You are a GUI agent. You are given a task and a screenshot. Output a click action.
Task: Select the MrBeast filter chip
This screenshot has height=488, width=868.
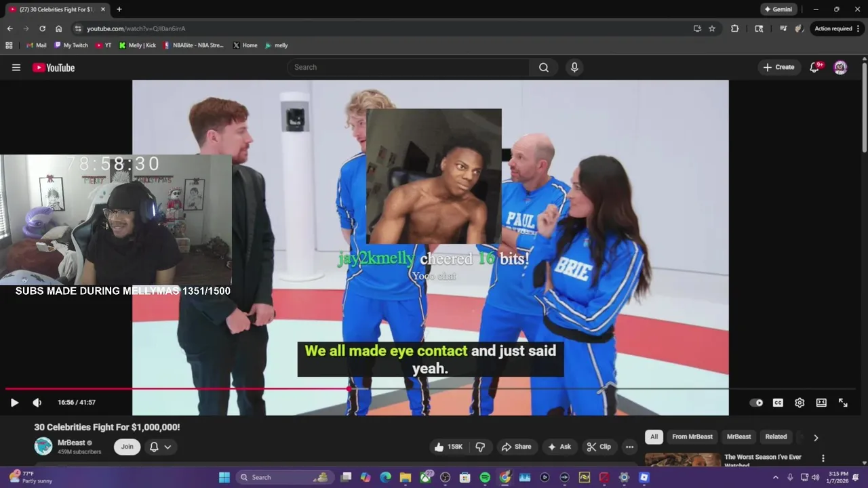pos(739,437)
